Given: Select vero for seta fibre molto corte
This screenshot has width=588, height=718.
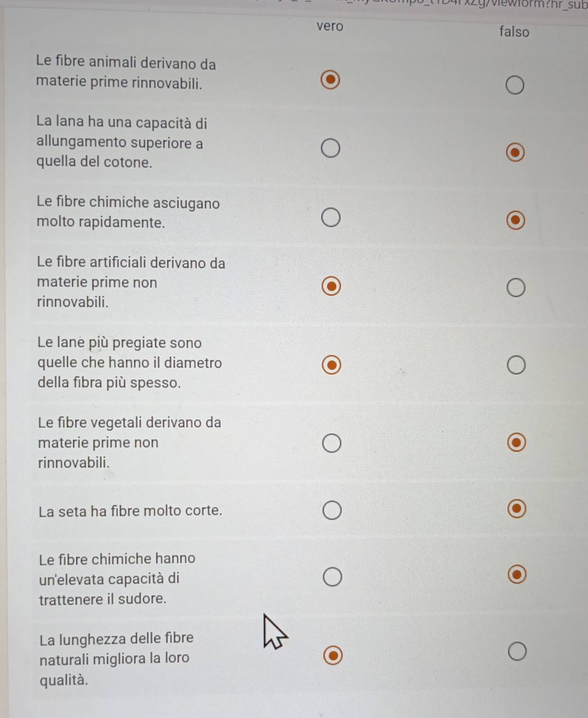Looking at the screenshot, I should click(x=332, y=511).
